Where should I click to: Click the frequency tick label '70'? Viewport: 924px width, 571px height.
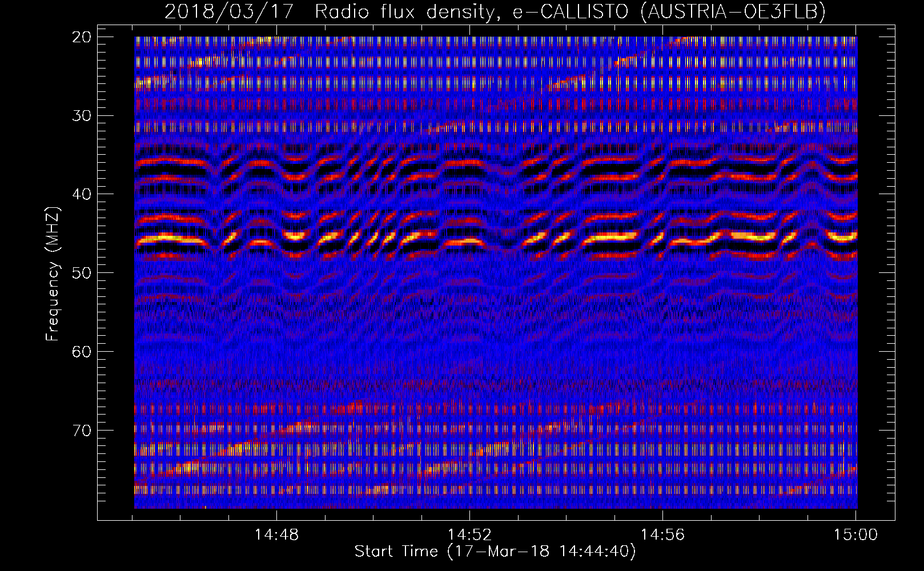82,431
